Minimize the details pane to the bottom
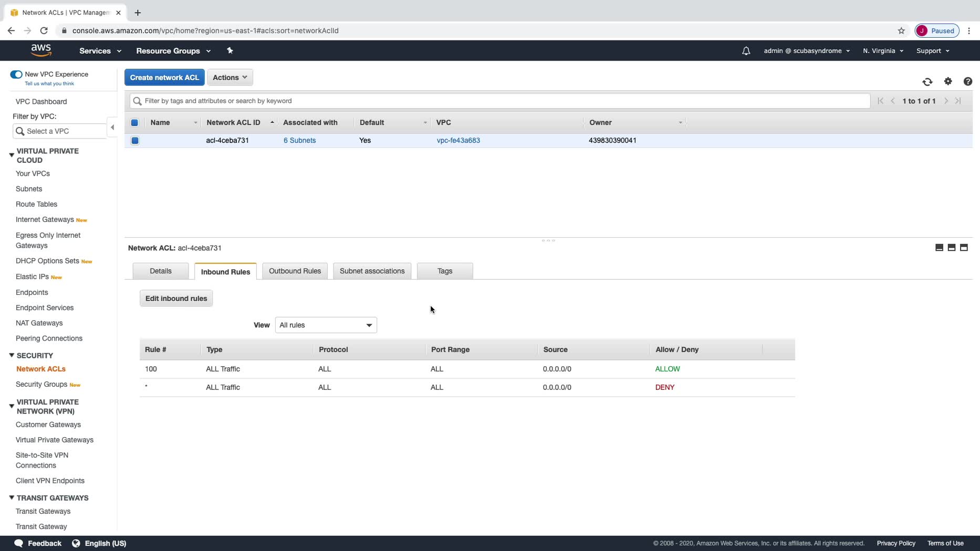The image size is (980, 551). tap(940, 248)
